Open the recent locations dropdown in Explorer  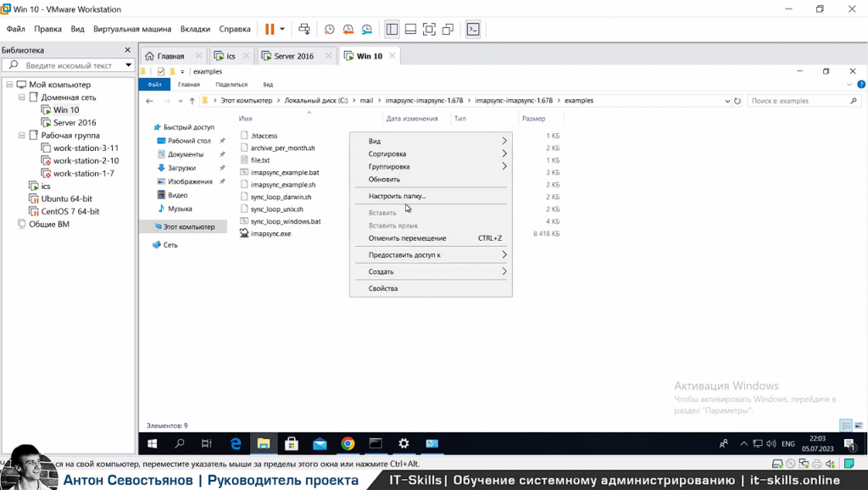click(x=181, y=101)
